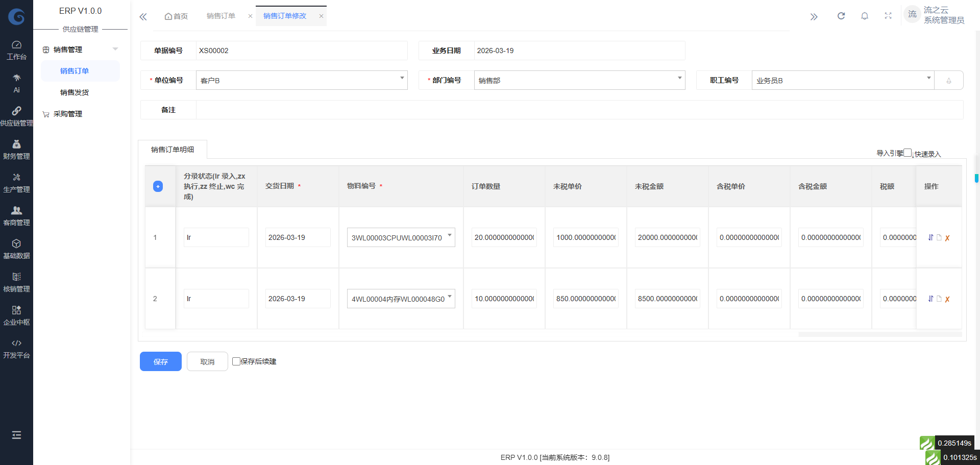This screenshot has height=465, width=980.
Task: Delete row 2 using the orange X icon
Action: (x=948, y=299)
